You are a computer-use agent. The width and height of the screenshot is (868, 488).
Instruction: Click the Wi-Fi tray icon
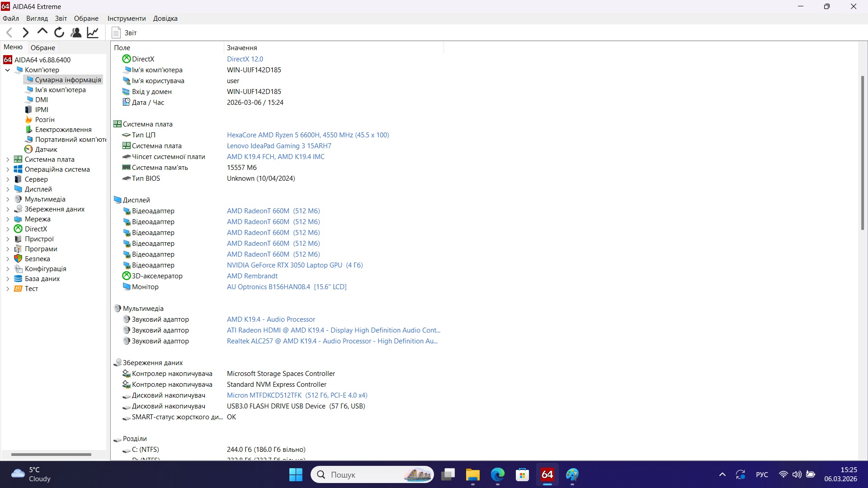point(783,474)
